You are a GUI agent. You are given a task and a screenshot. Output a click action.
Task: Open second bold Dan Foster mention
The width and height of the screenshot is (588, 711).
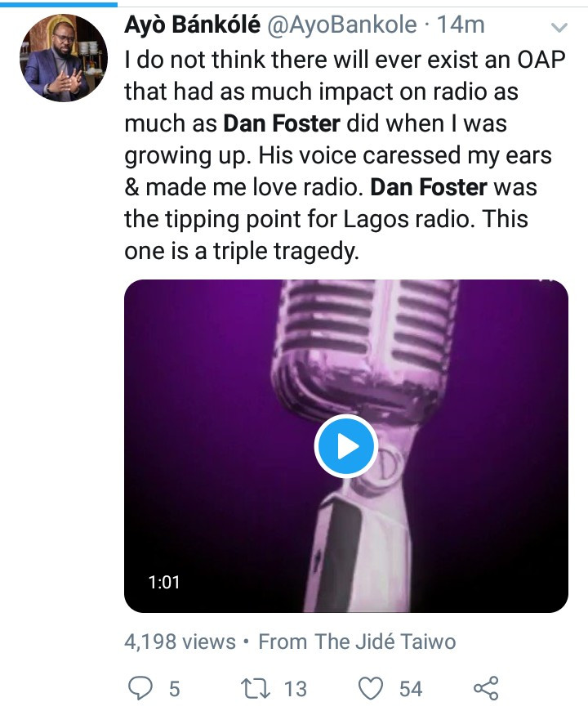click(x=429, y=187)
